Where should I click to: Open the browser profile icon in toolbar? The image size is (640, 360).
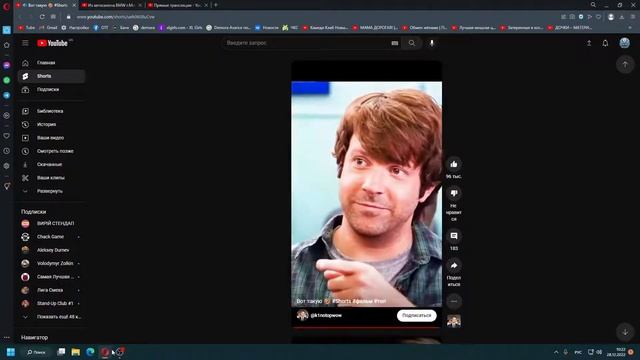click(x=611, y=17)
